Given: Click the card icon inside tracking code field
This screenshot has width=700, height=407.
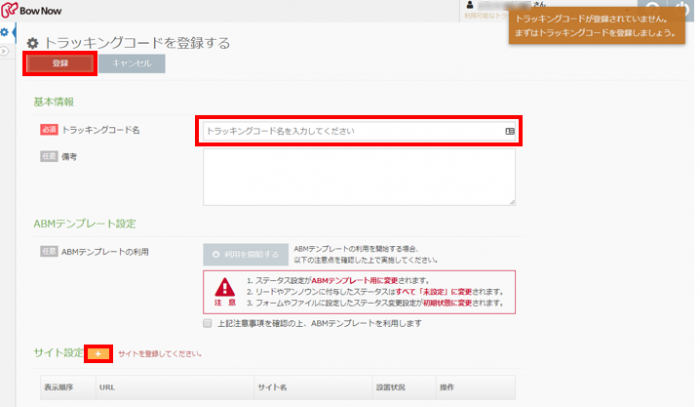Looking at the screenshot, I should [x=510, y=131].
